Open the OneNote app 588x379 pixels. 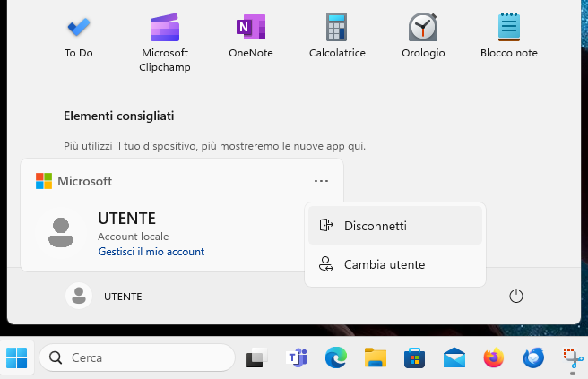251,36
